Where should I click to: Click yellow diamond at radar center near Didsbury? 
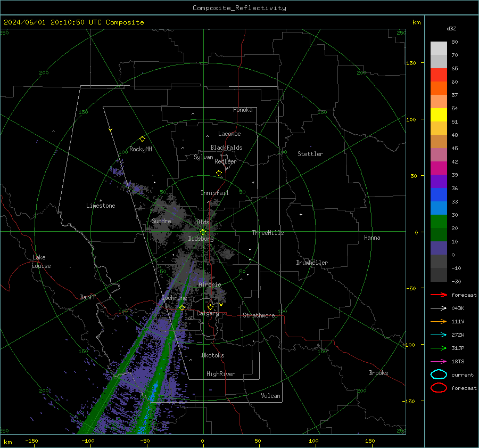pyautogui.click(x=203, y=232)
